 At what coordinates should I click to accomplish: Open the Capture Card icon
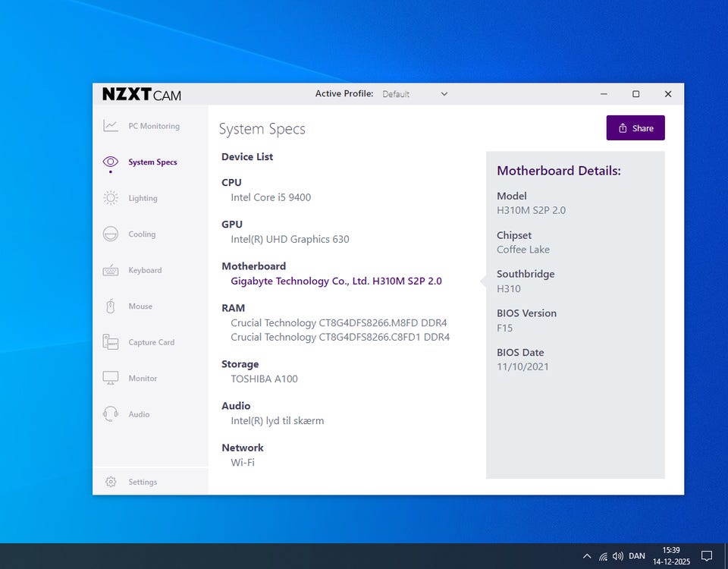[x=111, y=342]
